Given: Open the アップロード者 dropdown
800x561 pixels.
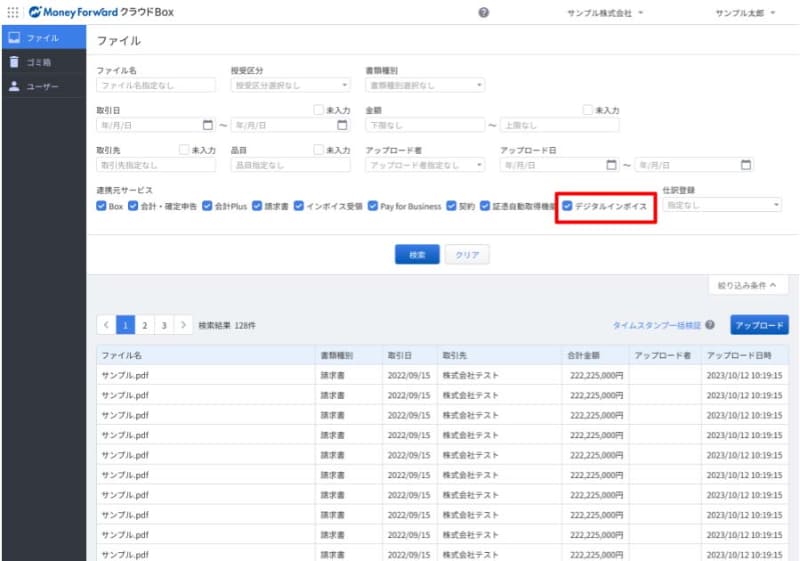Looking at the screenshot, I should [x=425, y=165].
